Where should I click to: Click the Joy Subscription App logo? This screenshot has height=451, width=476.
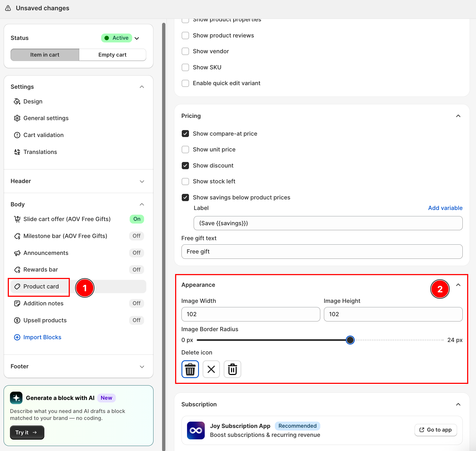click(x=196, y=430)
